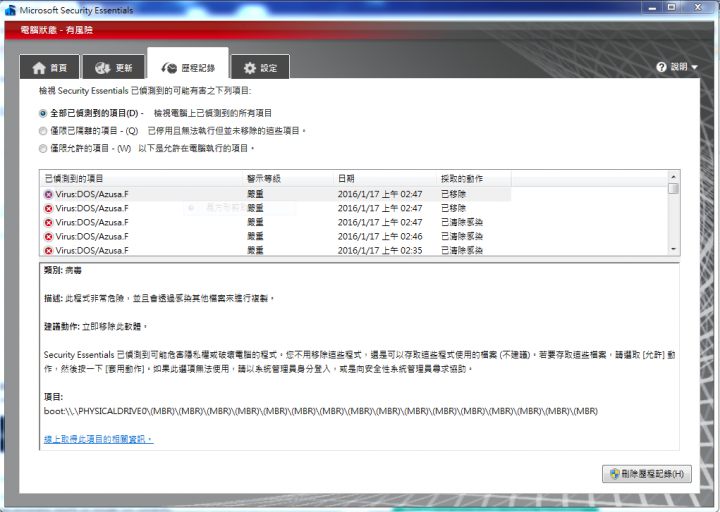The width and height of the screenshot is (720, 512).
Task: Click 已清除感染 action in 02:35 row
Action: point(461,250)
